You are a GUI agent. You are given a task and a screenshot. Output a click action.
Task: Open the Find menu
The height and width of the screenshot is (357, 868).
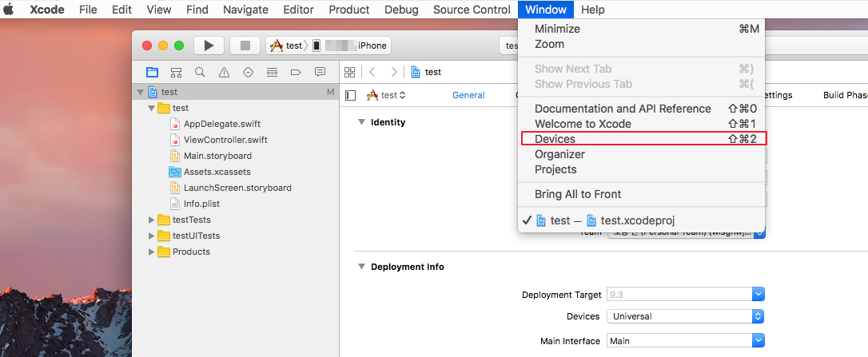click(197, 10)
